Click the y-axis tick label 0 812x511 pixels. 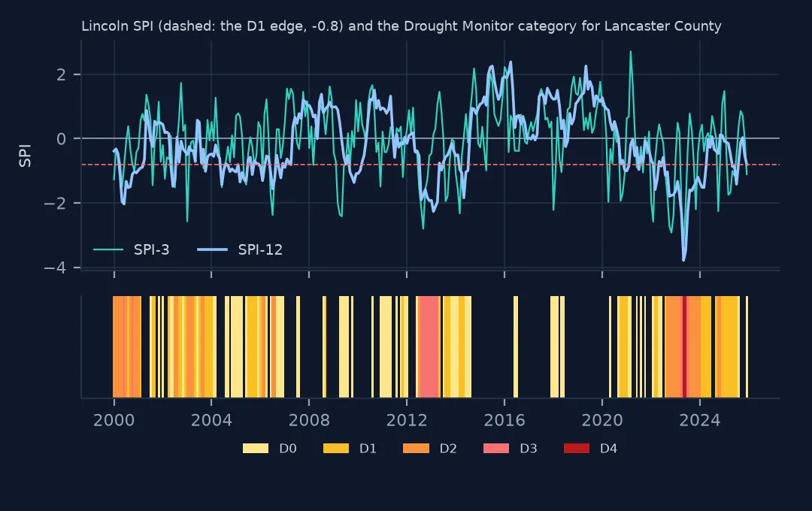(x=61, y=139)
